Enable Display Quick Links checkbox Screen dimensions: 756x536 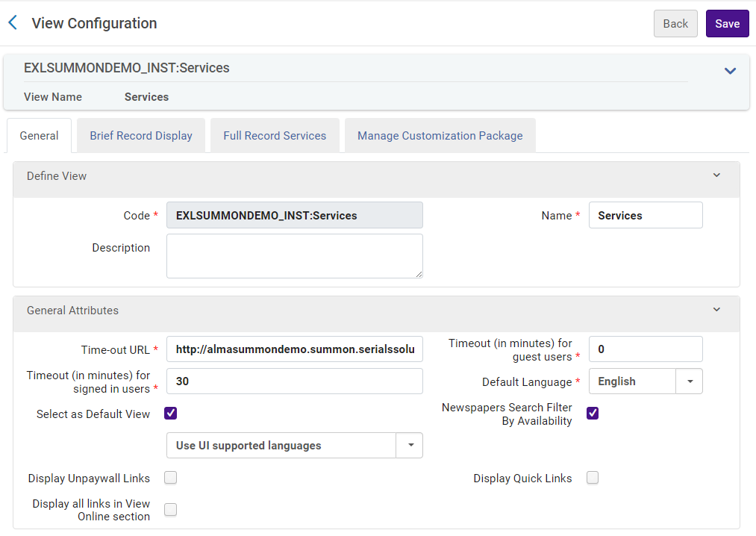coord(593,478)
